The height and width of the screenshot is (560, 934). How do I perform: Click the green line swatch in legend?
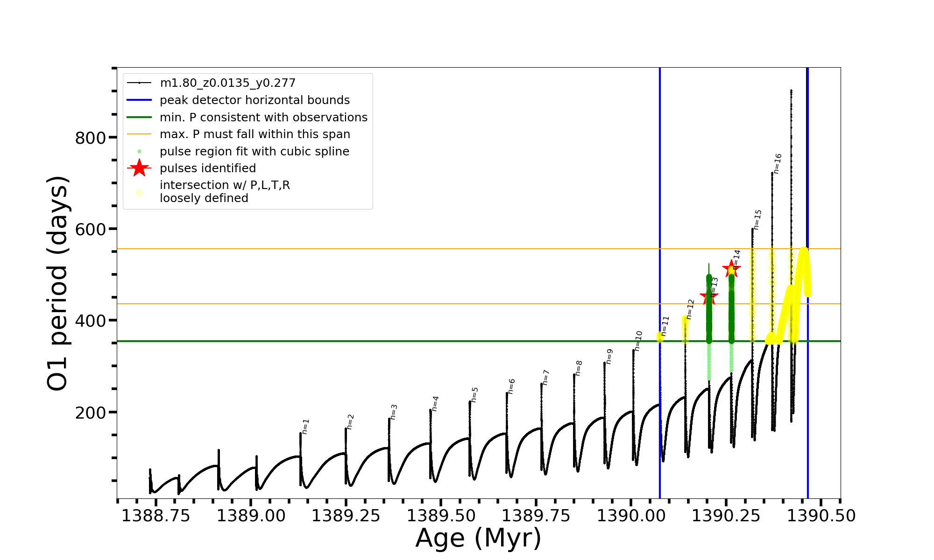(139, 117)
